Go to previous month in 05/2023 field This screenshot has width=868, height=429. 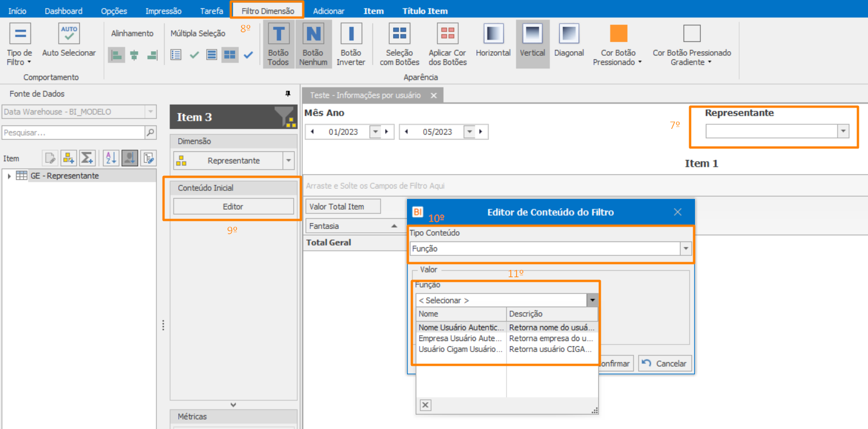tap(406, 132)
